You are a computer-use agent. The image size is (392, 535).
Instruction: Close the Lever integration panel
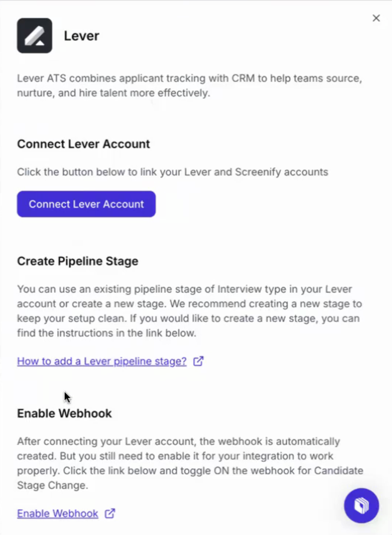pyautogui.click(x=376, y=18)
